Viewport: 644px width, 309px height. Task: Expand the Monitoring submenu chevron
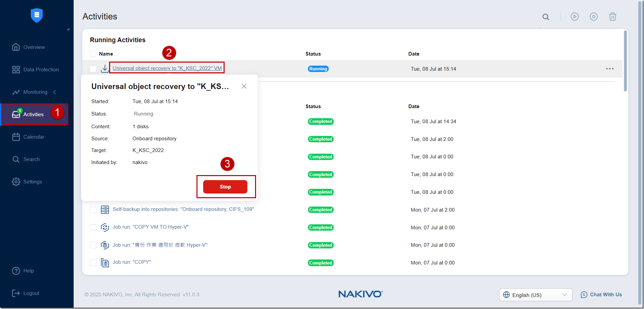[x=55, y=92]
